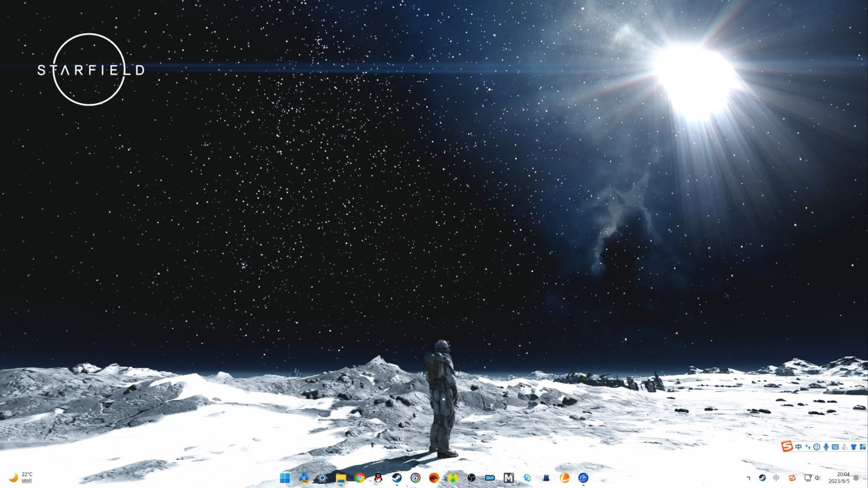
Task: Open the M2 app icon
Action: click(x=509, y=478)
